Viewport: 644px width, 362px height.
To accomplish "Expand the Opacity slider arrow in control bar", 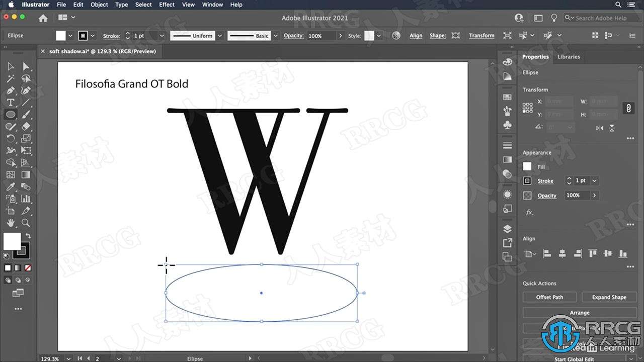I will 341,36.
